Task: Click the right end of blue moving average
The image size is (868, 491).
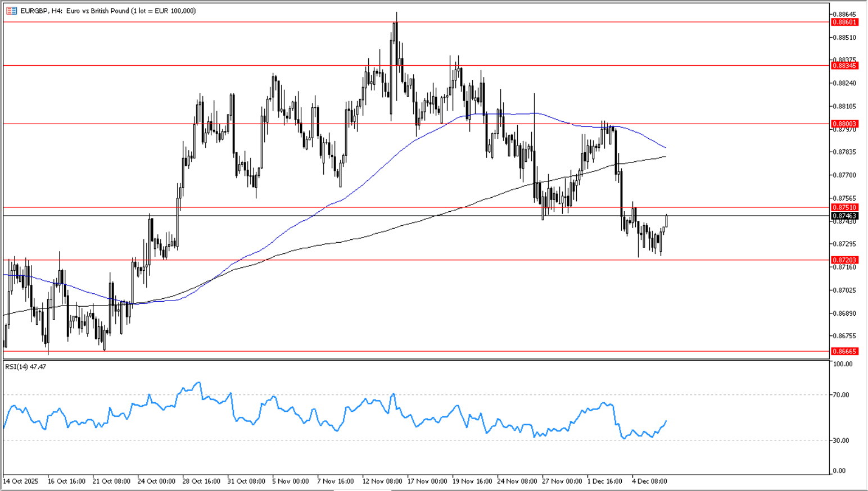Action: [x=666, y=148]
